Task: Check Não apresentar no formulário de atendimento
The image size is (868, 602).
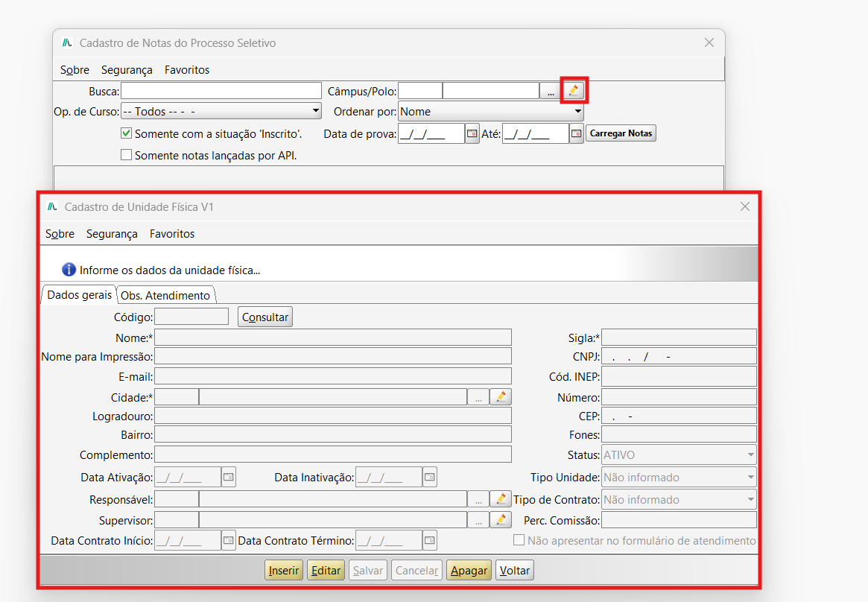Action: click(519, 540)
